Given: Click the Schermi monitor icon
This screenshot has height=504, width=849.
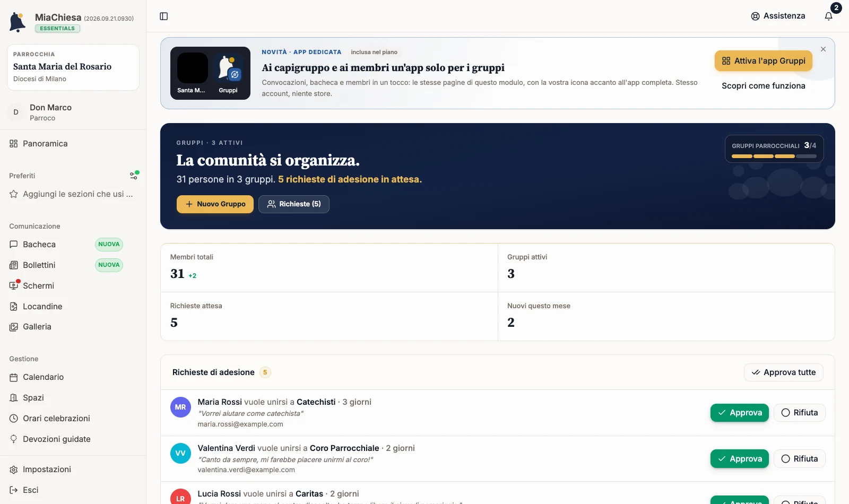Looking at the screenshot, I should (x=14, y=286).
